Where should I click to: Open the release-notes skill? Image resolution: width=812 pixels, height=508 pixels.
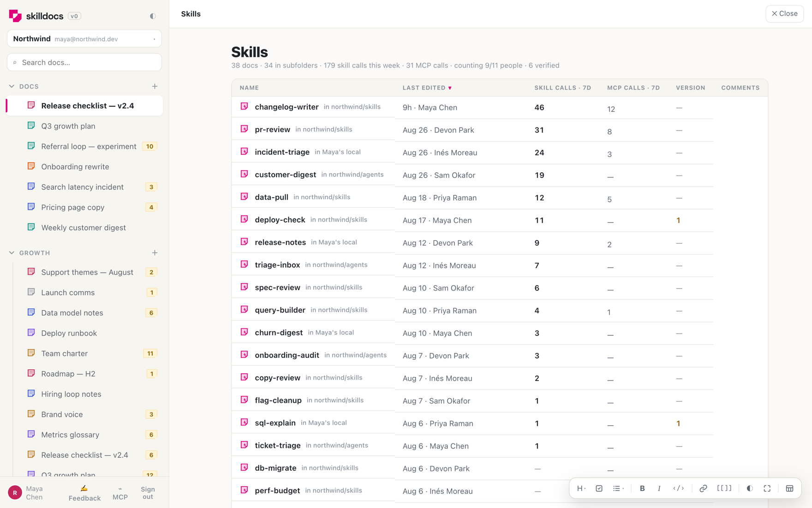[280, 242]
